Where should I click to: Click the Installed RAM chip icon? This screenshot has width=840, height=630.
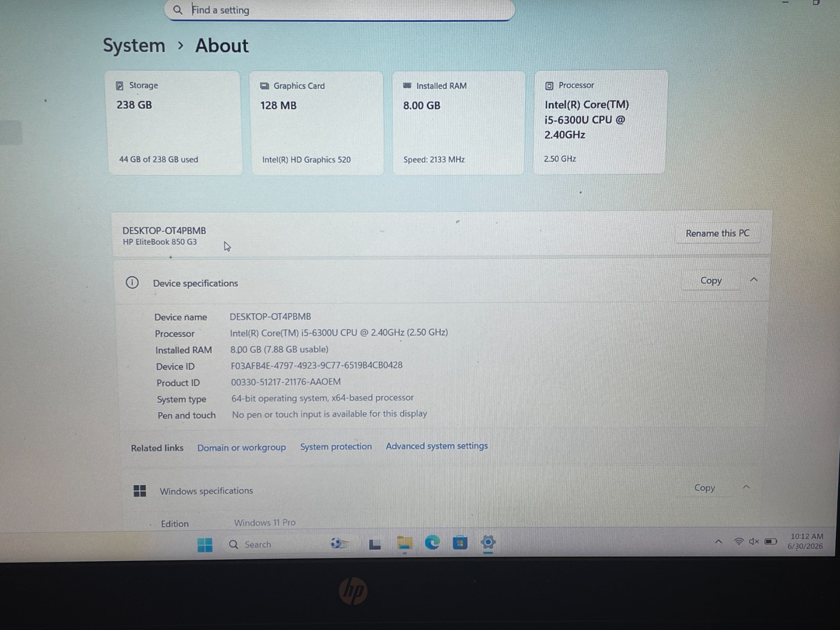tap(407, 86)
